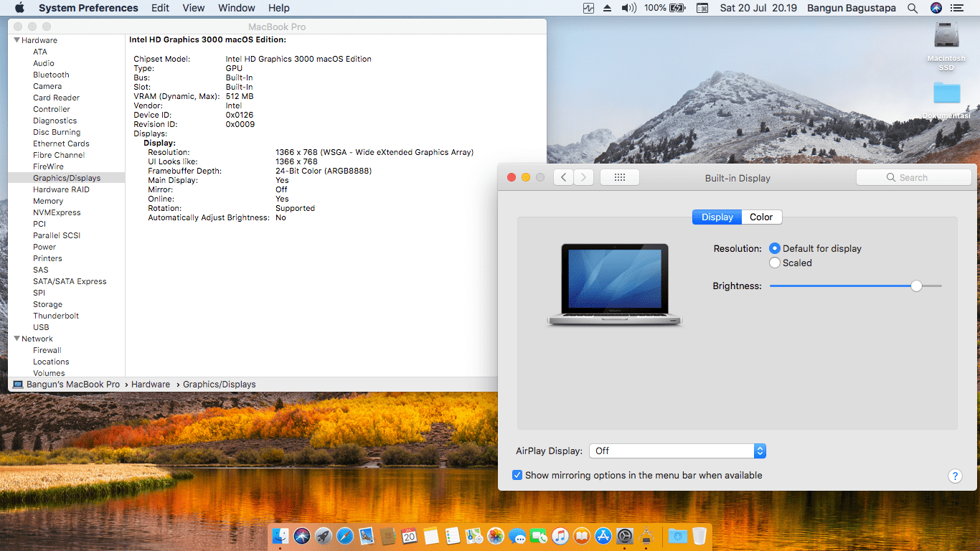This screenshot has height=551, width=980.
Task: Open Reminders list icon in dock
Action: [x=453, y=535]
